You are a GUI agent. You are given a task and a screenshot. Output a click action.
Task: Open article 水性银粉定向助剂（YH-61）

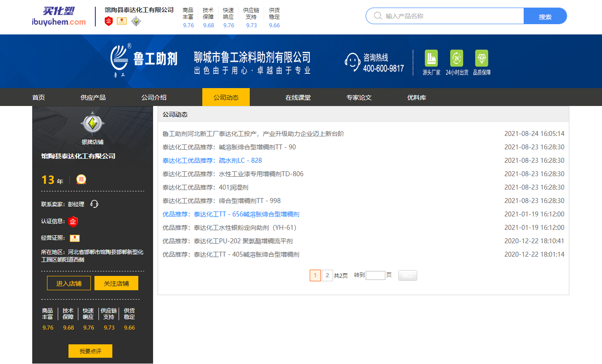coord(231,228)
